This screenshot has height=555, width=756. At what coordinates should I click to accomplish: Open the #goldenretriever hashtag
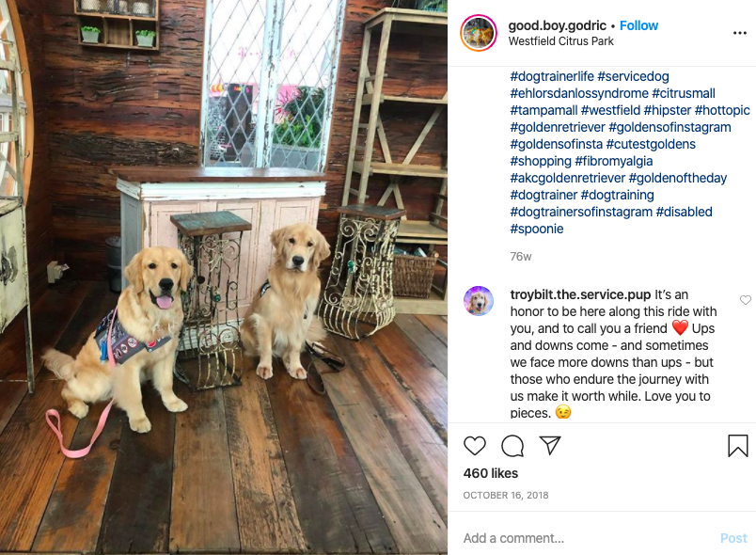(558, 127)
